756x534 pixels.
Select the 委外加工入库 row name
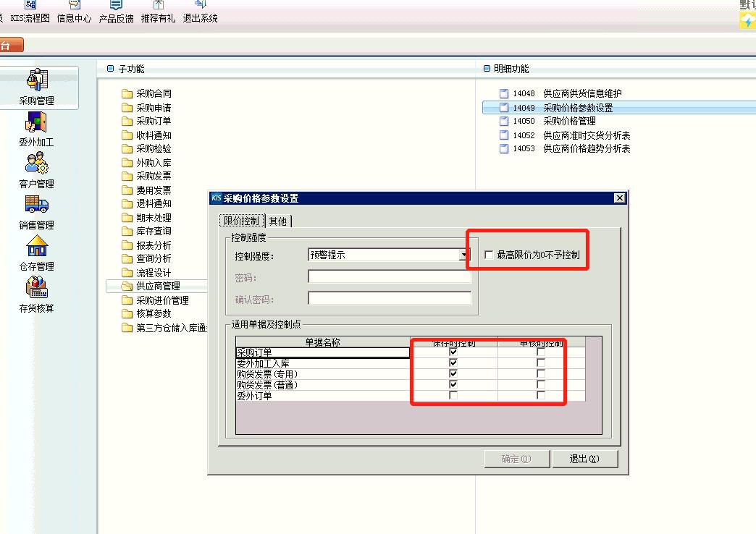(322, 363)
